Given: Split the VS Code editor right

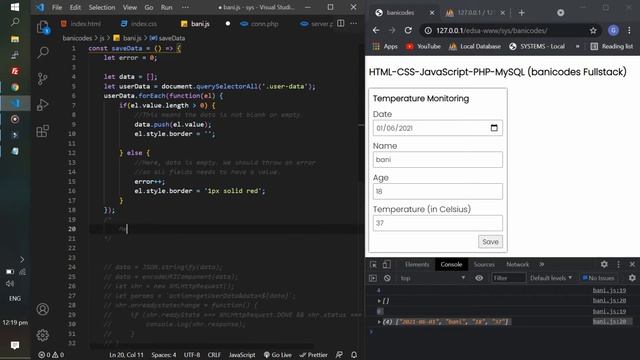Looking at the screenshot, I should [x=341, y=24].
